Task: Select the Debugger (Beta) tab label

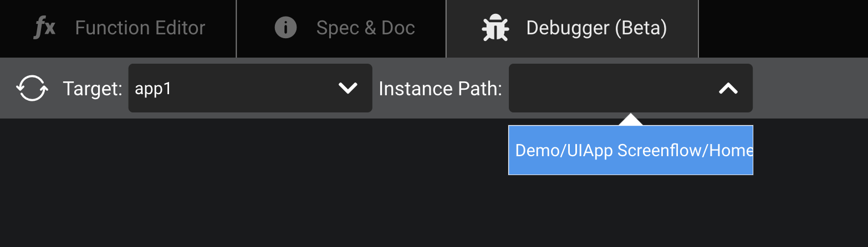Action: click(x=596, y=28)
